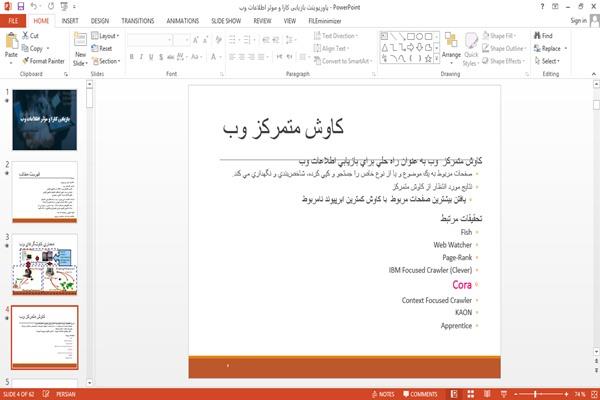Viewport: 600px width, 400px height.
Task: Expand the shapes gallery More arrow
Action: [436, 59]
